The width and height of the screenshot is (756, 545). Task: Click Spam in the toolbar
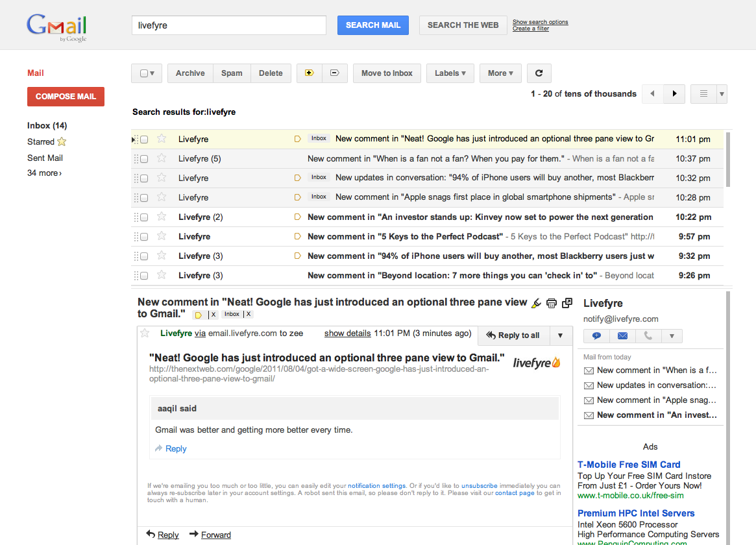click(232, 73)
